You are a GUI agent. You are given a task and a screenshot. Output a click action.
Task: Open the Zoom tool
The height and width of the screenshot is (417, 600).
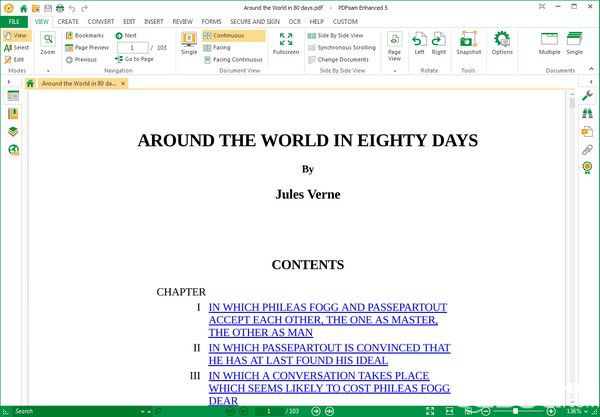pyautogui.click(x=48, y=43)
